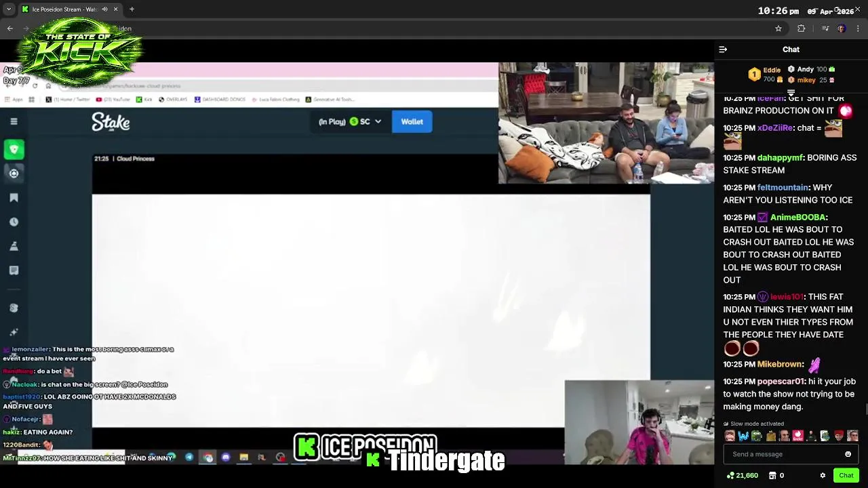Open the browser three-dot menu
The width and height of the screenshot is (868, 488).
click(859, 28)
